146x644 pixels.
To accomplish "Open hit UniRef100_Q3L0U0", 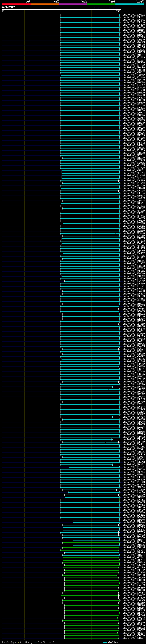I will tap(134, 22).
